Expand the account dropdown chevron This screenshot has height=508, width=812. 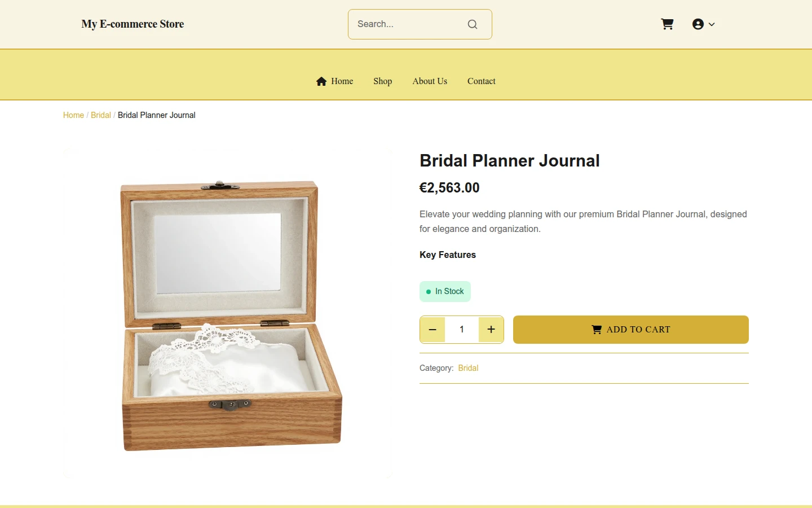point(712,24)
